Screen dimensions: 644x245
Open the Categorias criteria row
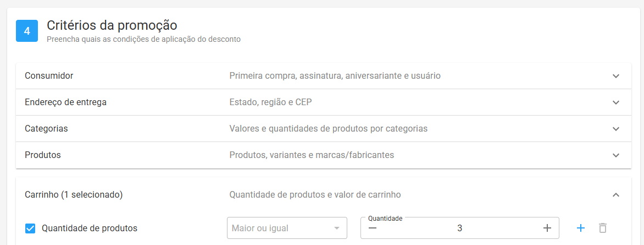(324, 128)
